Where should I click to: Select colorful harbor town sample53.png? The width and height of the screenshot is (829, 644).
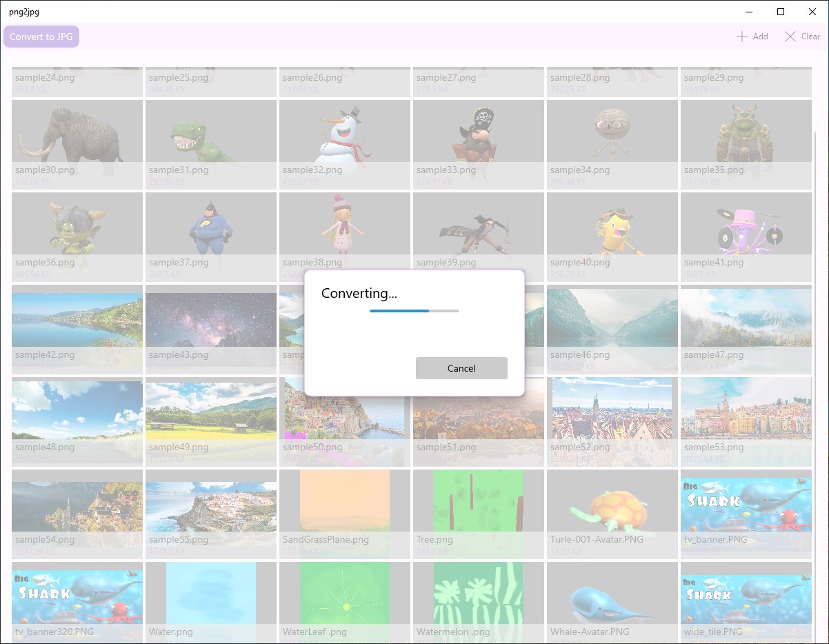coord(746,421)
